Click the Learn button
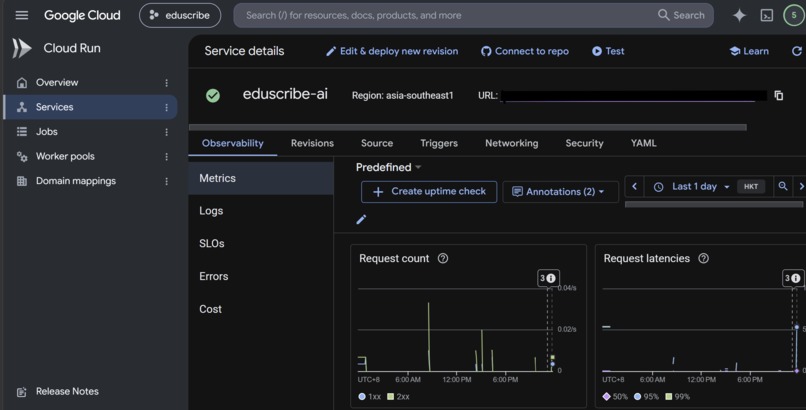Viewport: 806px width, 410px height. [749, 51]
